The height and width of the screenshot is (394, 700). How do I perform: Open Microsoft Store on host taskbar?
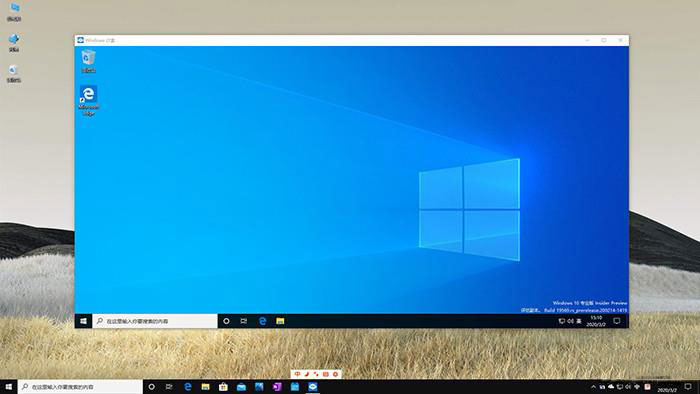223,387
